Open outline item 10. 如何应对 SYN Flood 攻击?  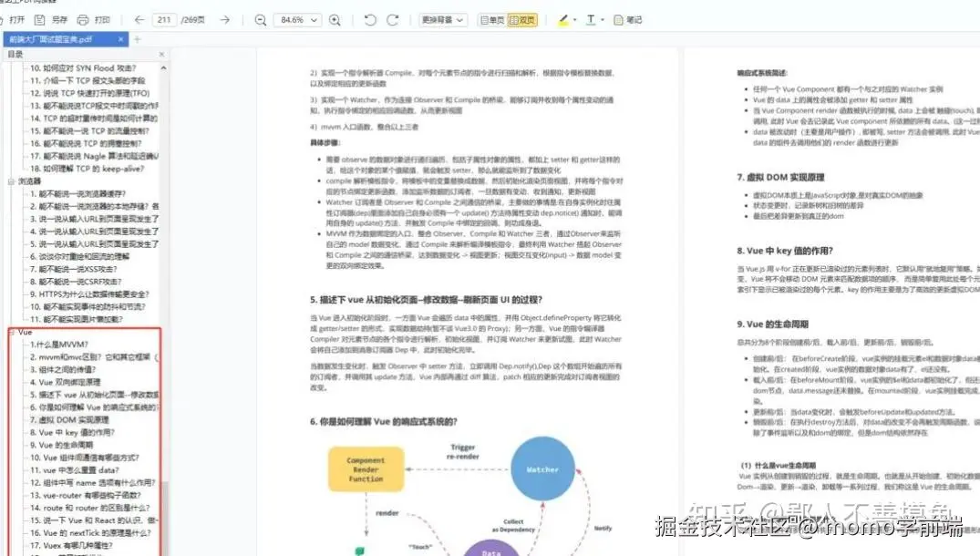click(x=83, y=68)
